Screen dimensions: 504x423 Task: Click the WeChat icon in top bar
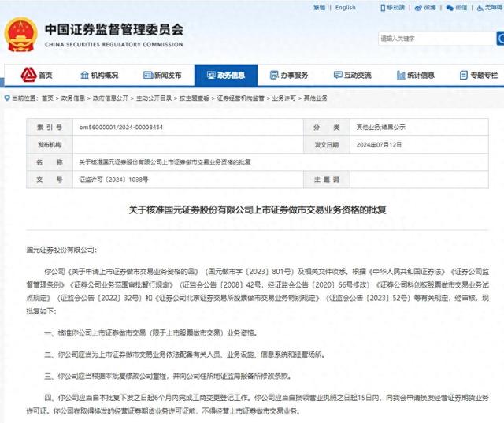point(450,8)
